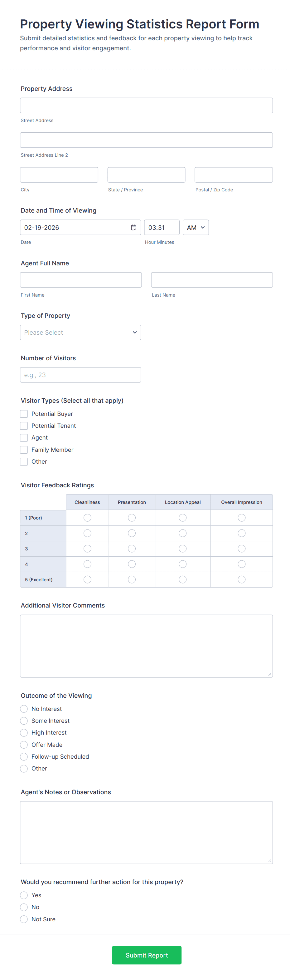Pick rating 4 for Presentation

[x=132, y=564]
